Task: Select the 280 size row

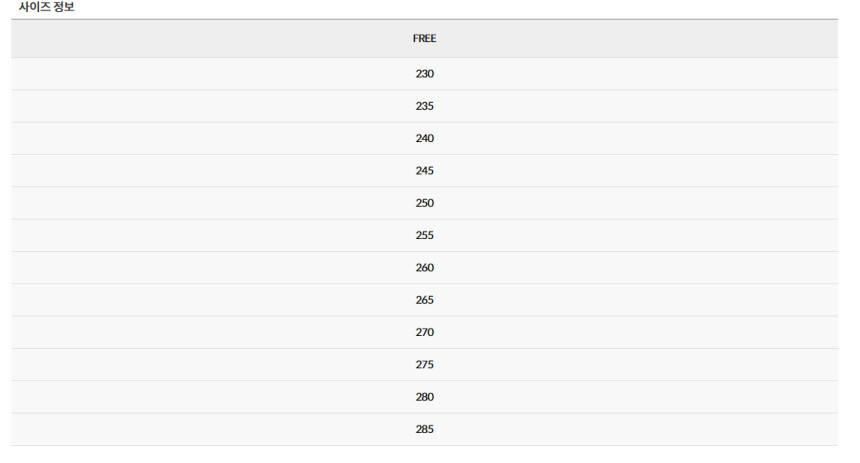Action: click(x=424, y=397)
